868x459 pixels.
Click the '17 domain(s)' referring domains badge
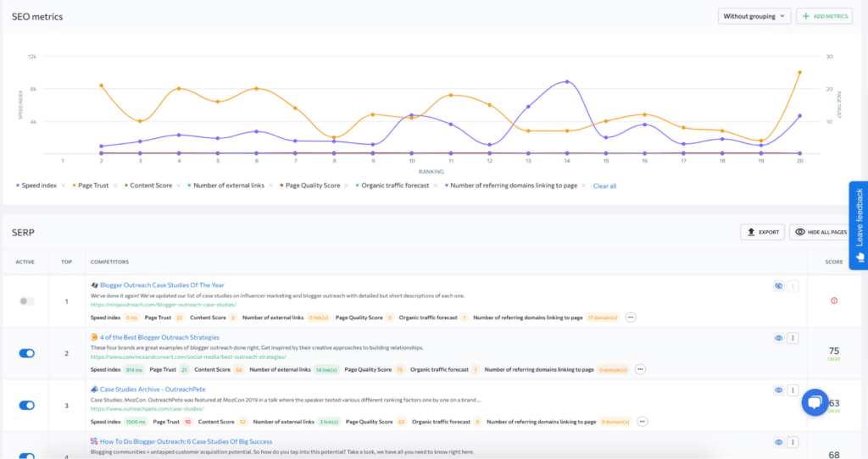pos(603,318)
